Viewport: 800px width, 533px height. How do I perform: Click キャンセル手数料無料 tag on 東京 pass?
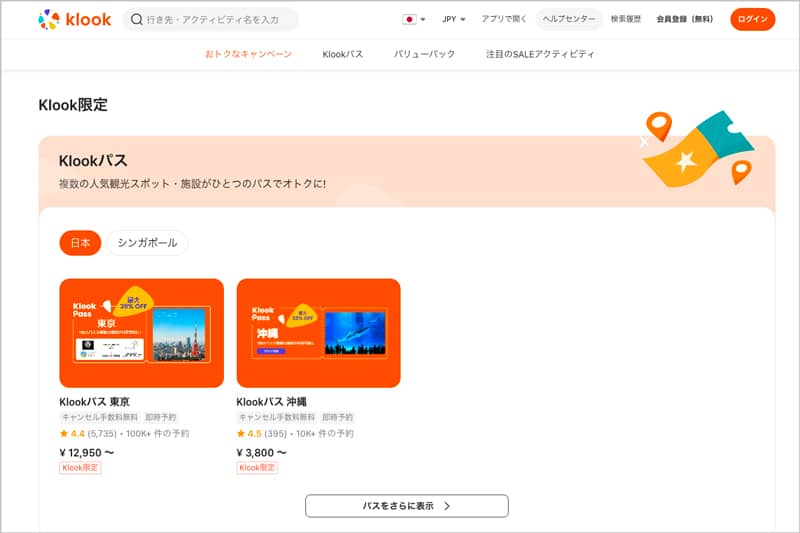pyautogui.click(x=100, y=417)
